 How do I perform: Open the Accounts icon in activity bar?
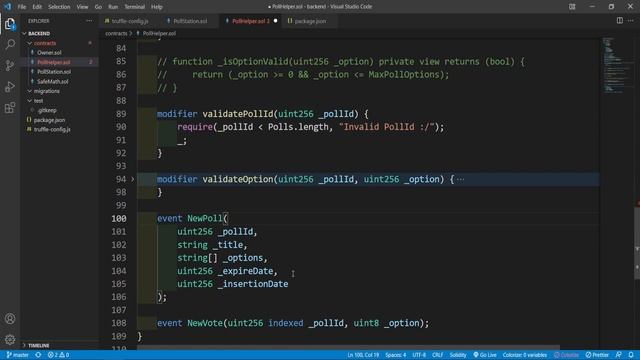click(x=10, y=318)
